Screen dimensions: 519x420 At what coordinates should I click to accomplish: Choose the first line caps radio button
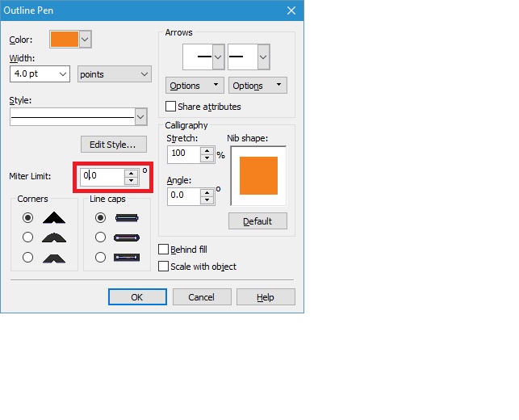[100, 217]
